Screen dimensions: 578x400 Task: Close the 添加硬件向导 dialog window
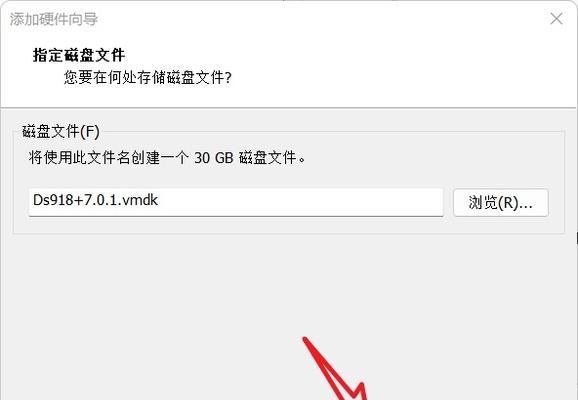556,18
